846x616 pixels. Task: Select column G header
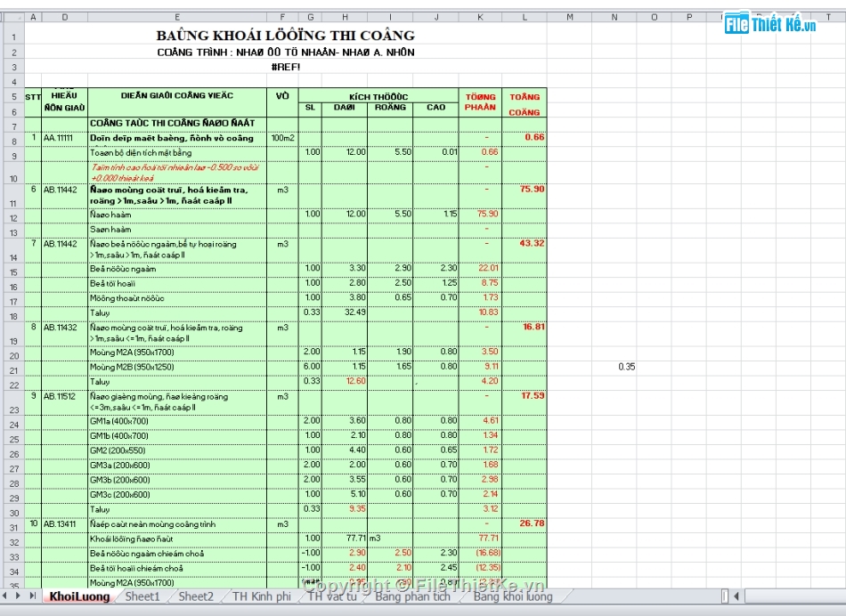pos(310,17)
